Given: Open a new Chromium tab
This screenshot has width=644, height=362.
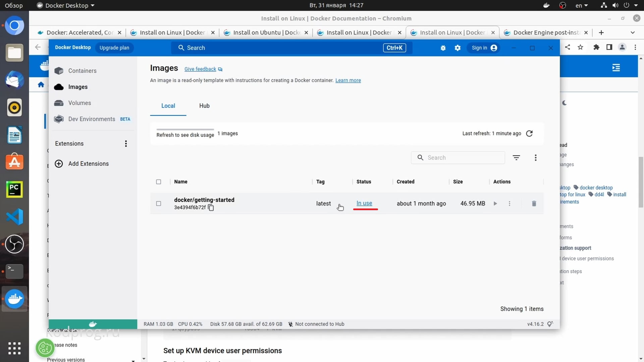Looking at the screenshot, I should (601, 33).
